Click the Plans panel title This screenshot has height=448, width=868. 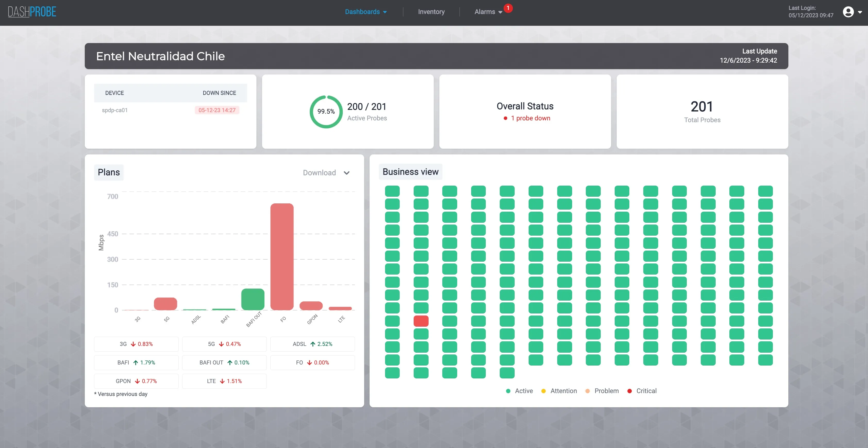[109, 172]
